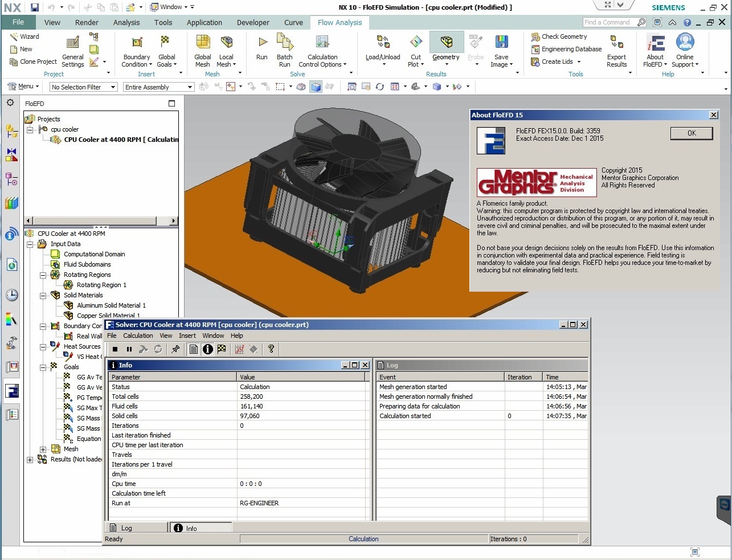Click Load/Unload results

click(x=383, y=50)
